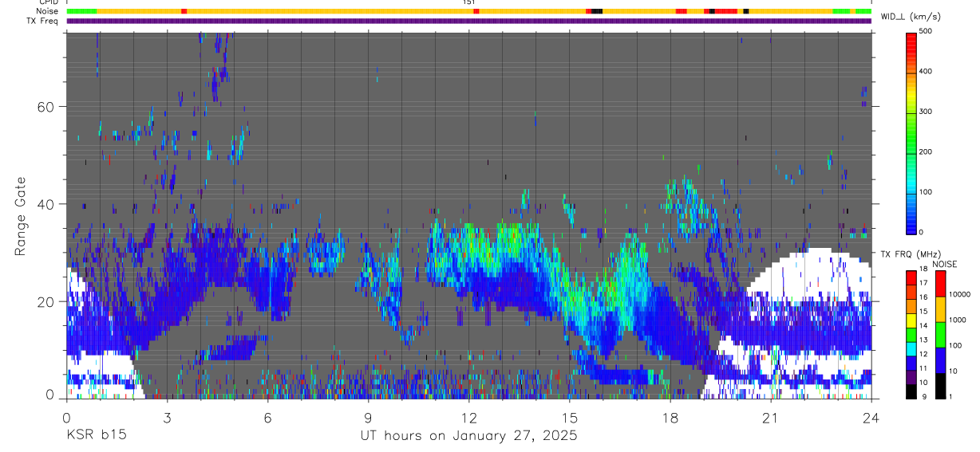Click the '100' label on width color bar
980x452 pixels.
click(x=926, y=191)
